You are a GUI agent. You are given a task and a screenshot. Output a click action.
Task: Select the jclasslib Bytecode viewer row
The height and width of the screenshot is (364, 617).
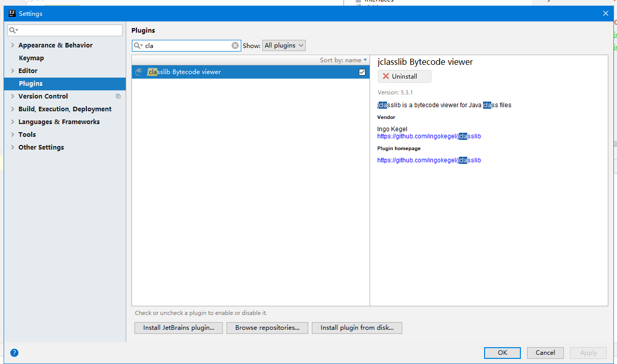(x=250, y=72)
